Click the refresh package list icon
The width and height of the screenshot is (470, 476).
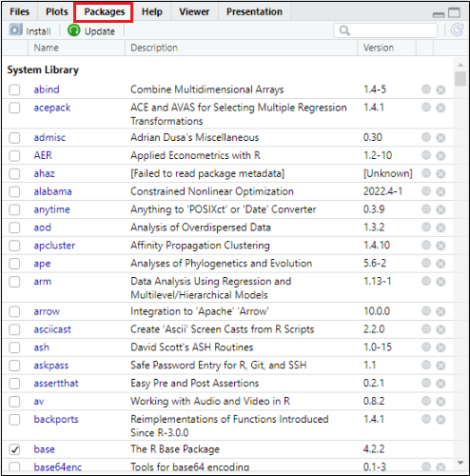pos(457,30)
